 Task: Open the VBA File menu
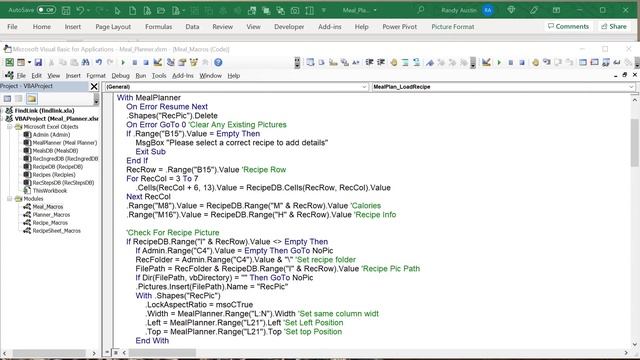click(21, 76)
